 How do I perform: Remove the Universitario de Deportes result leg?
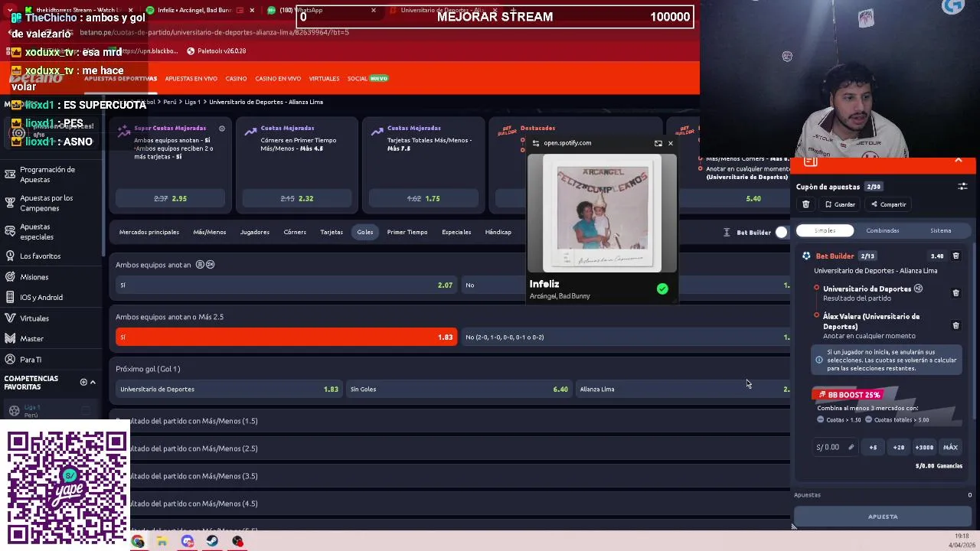(x=955, y=293)
